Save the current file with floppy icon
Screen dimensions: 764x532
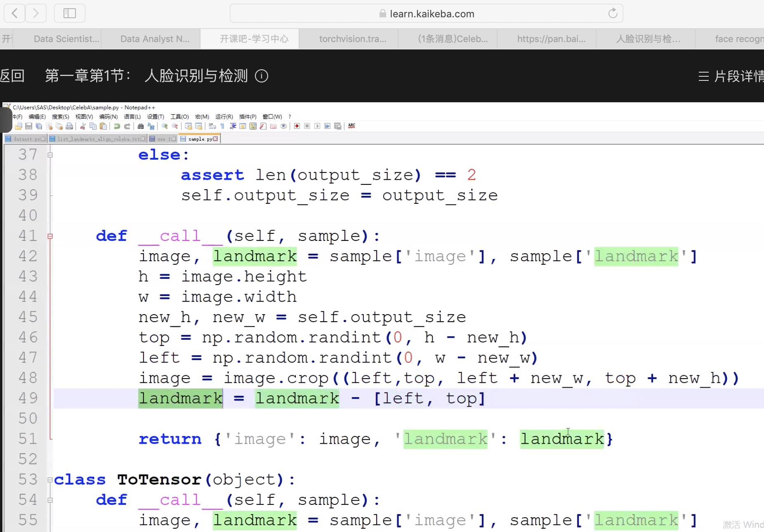point(28,126)
